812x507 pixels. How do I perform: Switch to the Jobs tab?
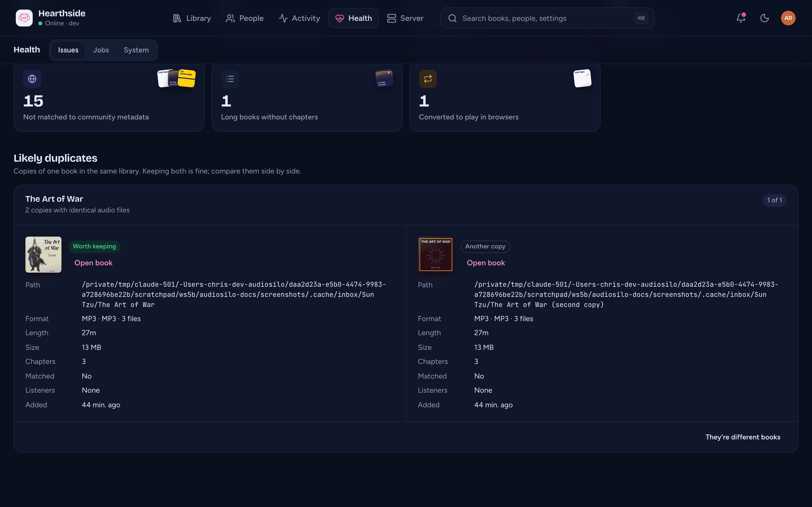point(101,50)
